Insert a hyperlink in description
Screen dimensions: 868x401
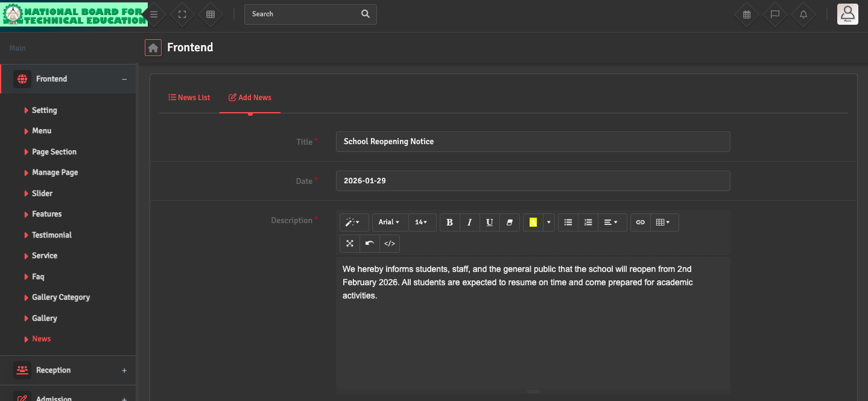640,223
